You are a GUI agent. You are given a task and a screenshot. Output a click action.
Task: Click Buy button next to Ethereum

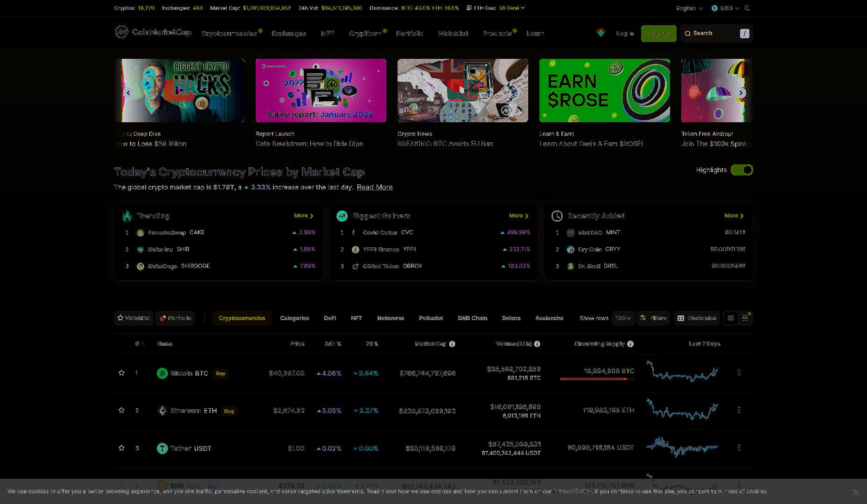(229, 411)
